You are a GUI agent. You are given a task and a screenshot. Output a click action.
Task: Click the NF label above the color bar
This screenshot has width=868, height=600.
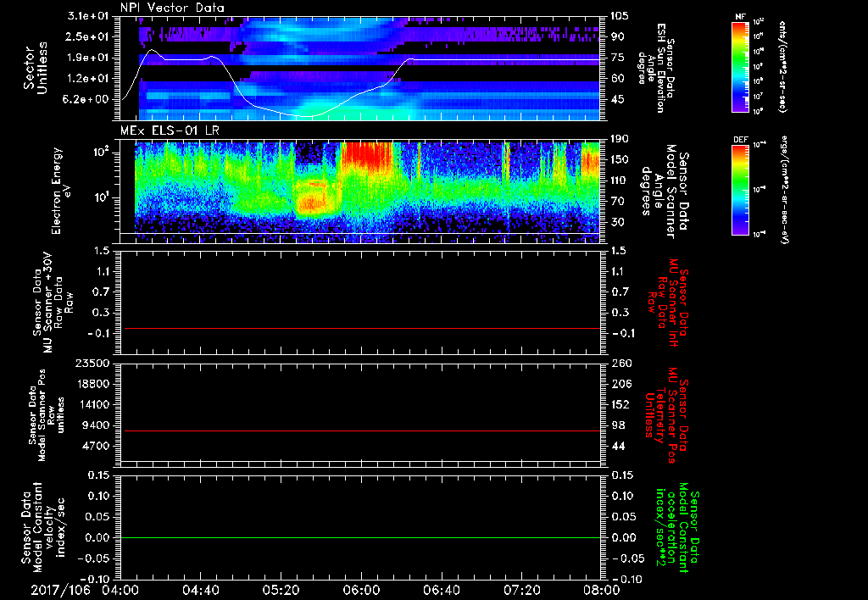pos(740,17)
